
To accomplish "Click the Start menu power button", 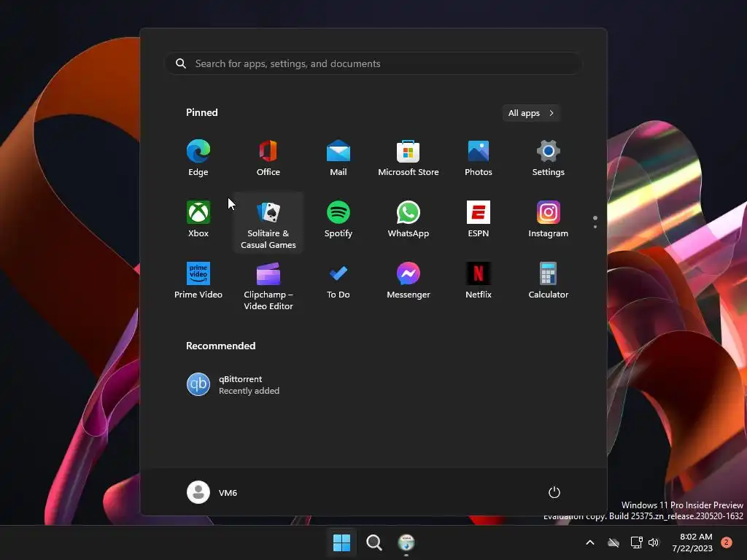I will [x=554, y=492].
